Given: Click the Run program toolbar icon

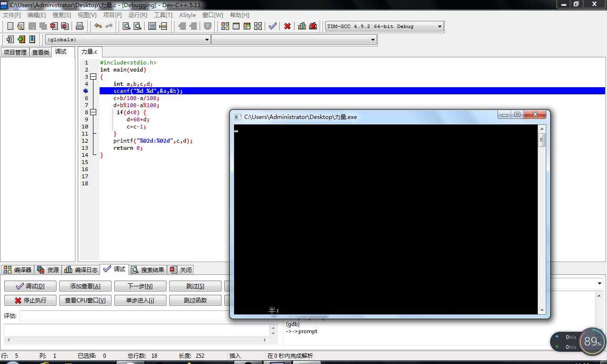Looking at the screenshot, I should click(x=236, y=26).
